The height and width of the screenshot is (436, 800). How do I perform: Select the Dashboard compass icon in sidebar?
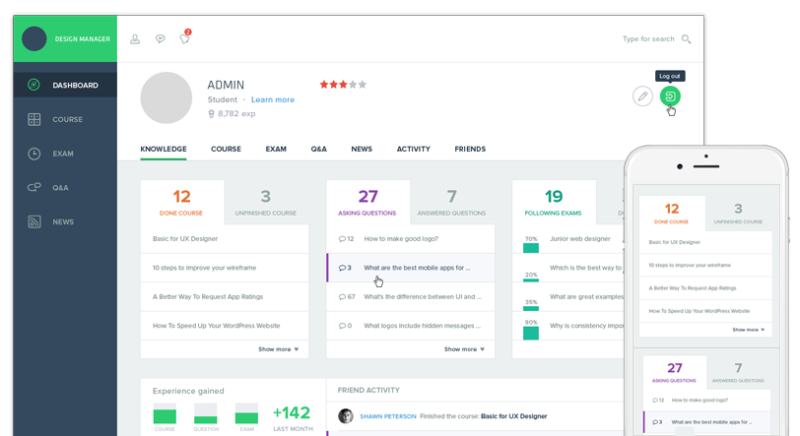coord(34,85)
